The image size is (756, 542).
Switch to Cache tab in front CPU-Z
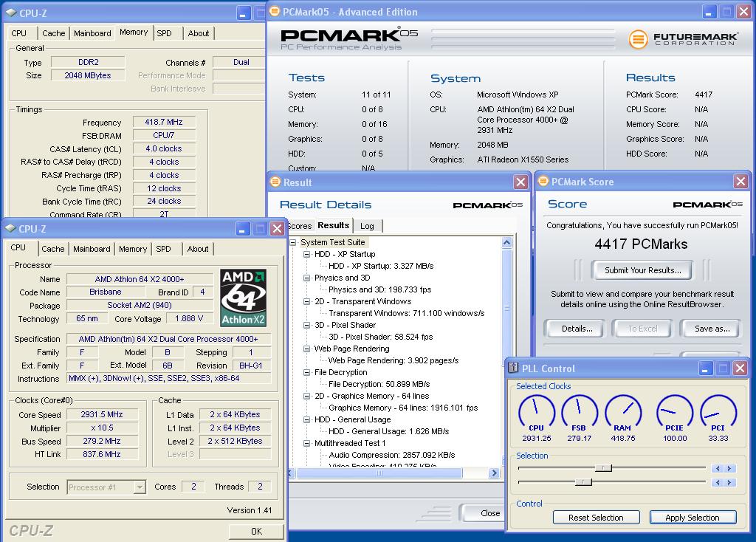click(53, 249)
